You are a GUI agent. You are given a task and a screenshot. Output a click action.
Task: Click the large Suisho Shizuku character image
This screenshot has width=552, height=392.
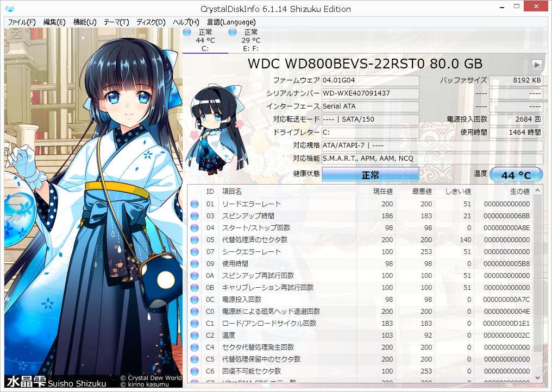tap(93, 207)
